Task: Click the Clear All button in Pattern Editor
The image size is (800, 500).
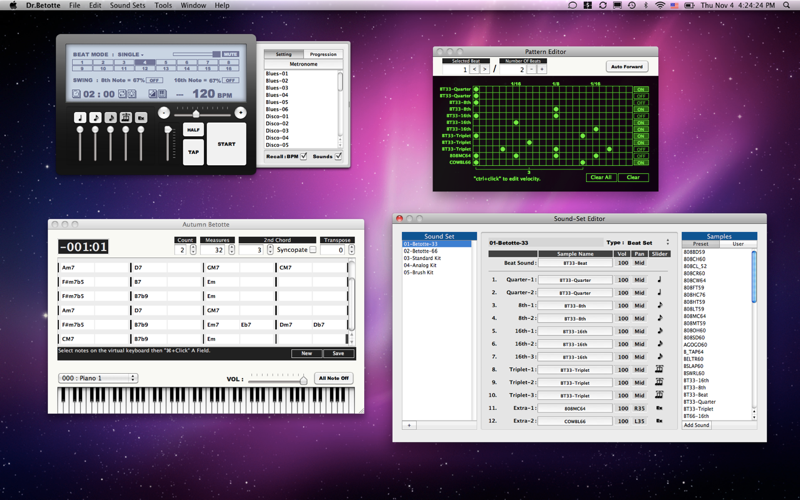Action: (601, 177)
